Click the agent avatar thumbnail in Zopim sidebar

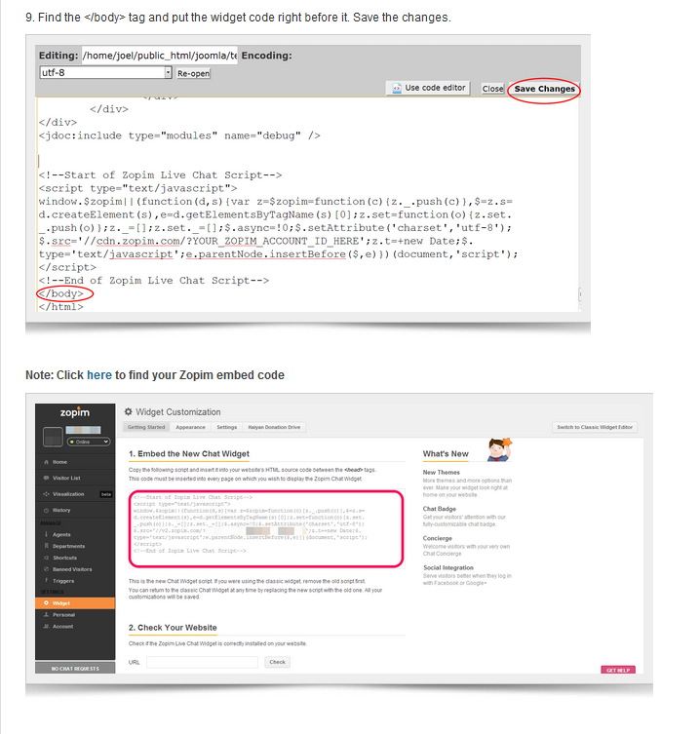pos(53,437)
